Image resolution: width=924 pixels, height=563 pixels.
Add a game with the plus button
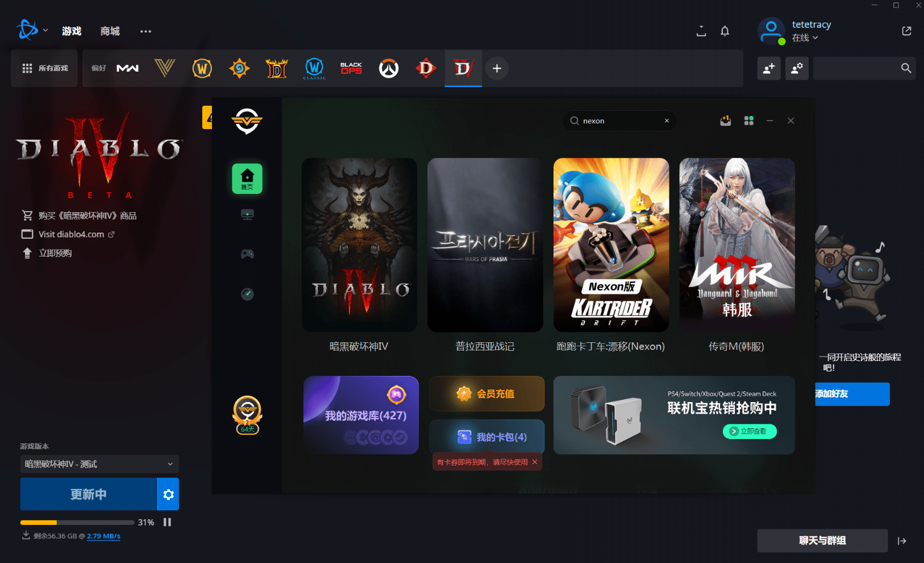coord(497,68)
